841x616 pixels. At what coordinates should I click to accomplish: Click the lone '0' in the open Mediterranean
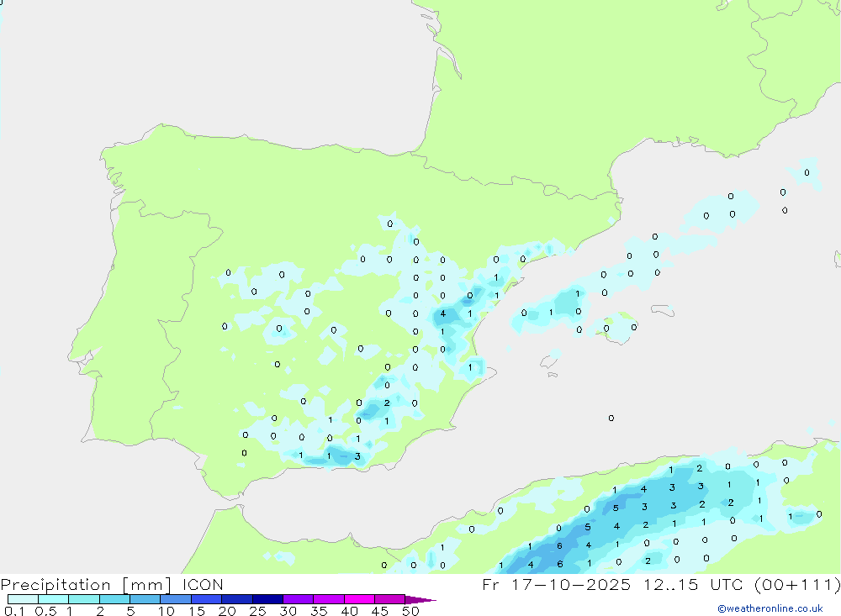pos(611,419)
